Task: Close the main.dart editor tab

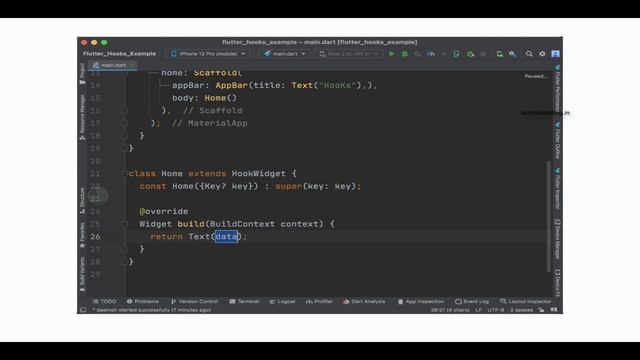Action: tap(132, 65)
